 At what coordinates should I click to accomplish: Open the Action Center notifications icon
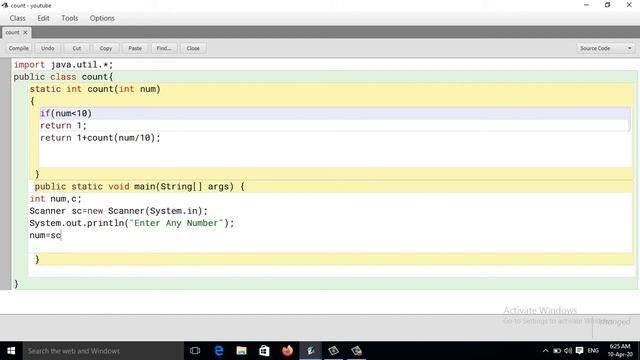(x=579, y=351)
